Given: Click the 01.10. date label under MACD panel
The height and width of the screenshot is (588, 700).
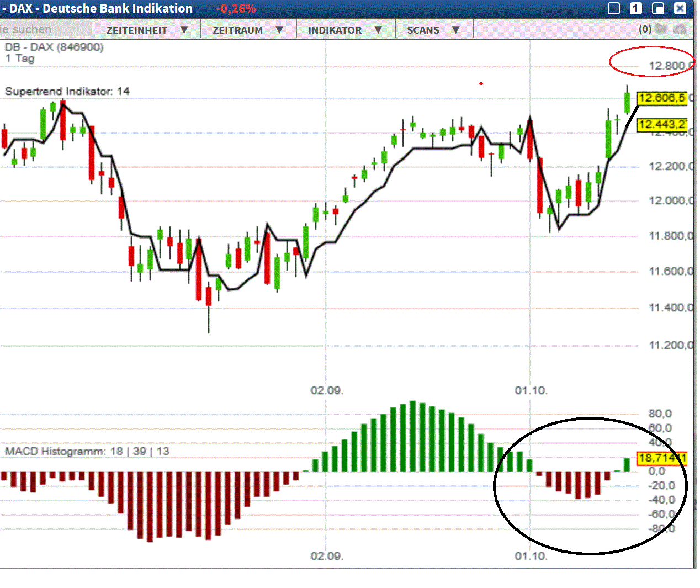Looking at the screenshot, I should coord(531,555).
